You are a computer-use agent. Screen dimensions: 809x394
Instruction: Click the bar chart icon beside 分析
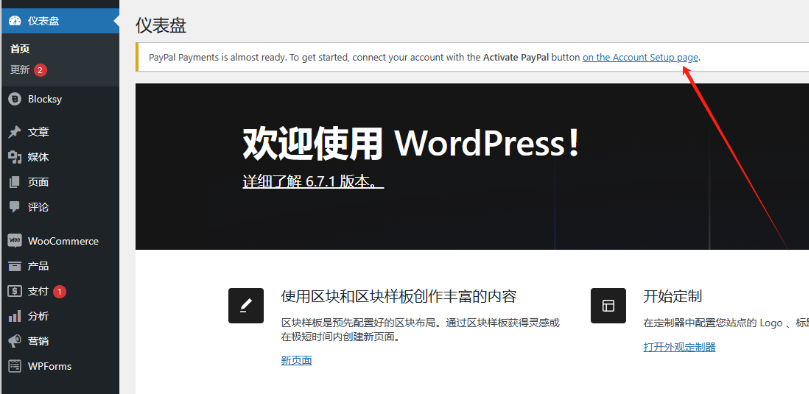pos(14,316)
